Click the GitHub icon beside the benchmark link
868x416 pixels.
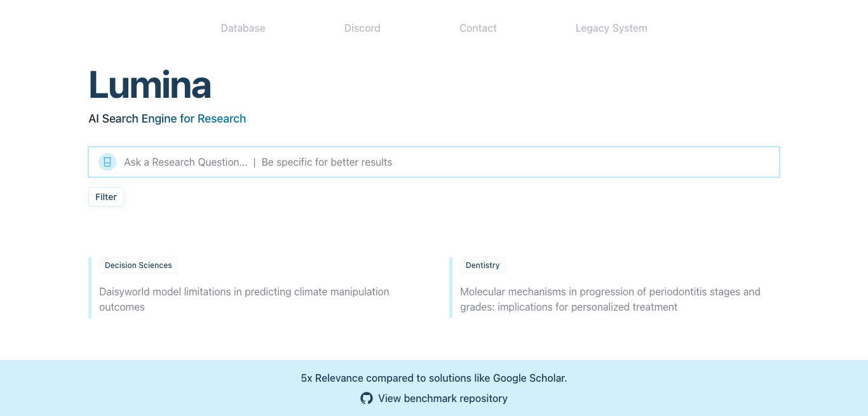pos(367,398)
